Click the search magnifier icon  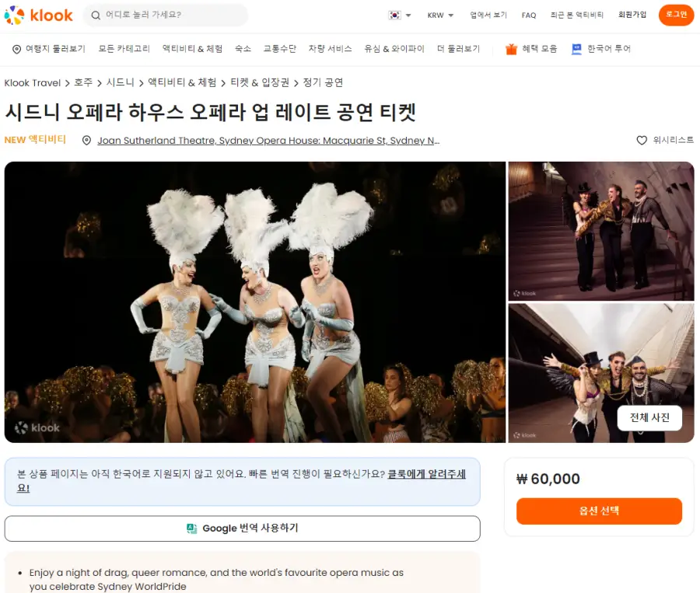click(x=96, y=16)
